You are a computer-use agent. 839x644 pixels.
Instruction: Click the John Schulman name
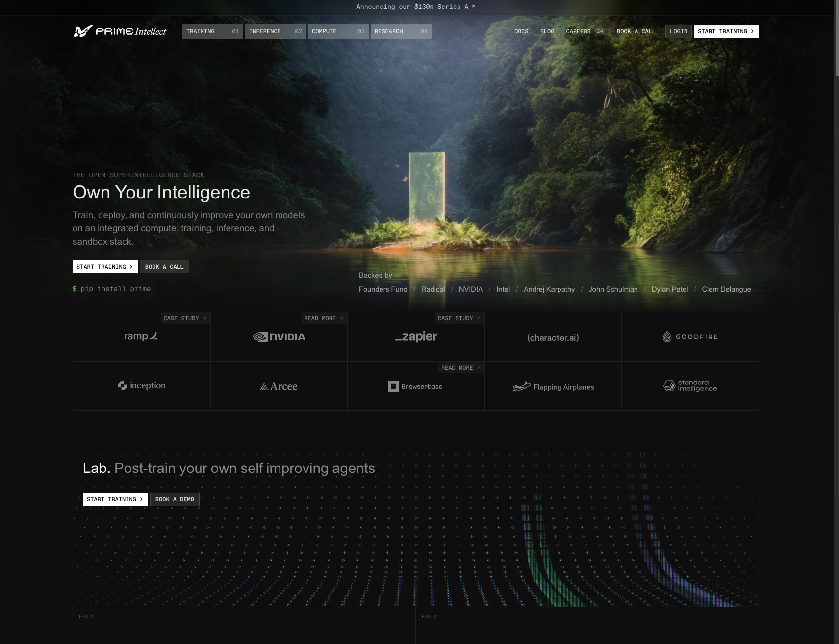[x=613, y=289]
